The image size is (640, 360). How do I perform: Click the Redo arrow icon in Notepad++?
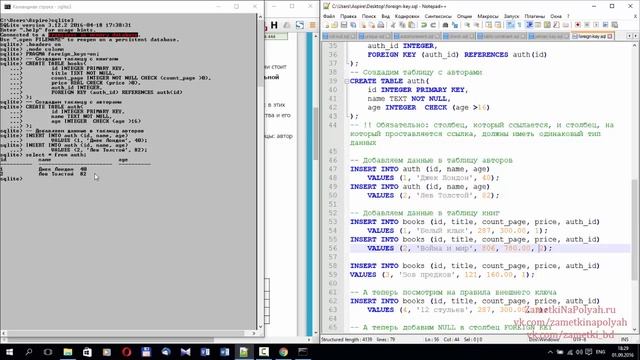[433, 25]
